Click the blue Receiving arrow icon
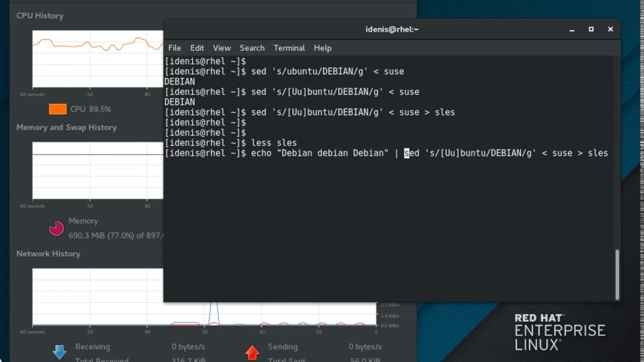 point(59,351)
